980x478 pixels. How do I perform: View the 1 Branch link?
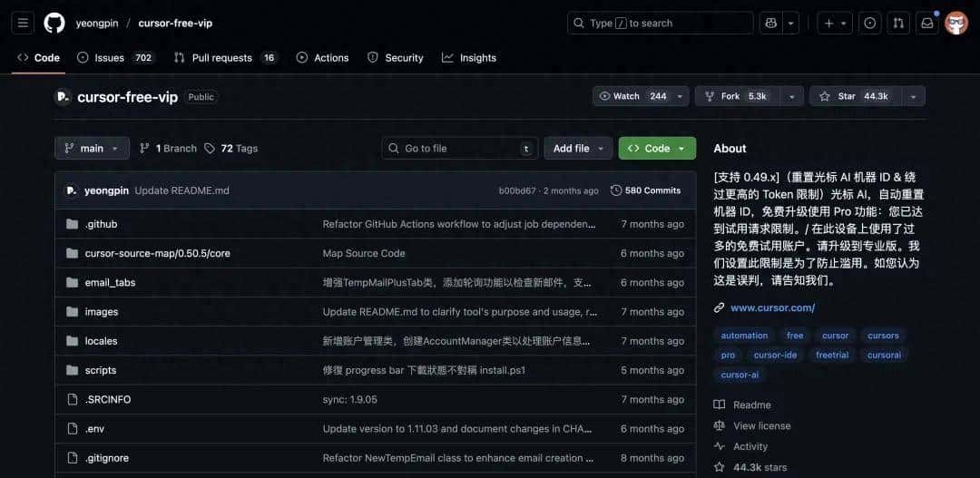pyautogui.click(x=168, y=148)
